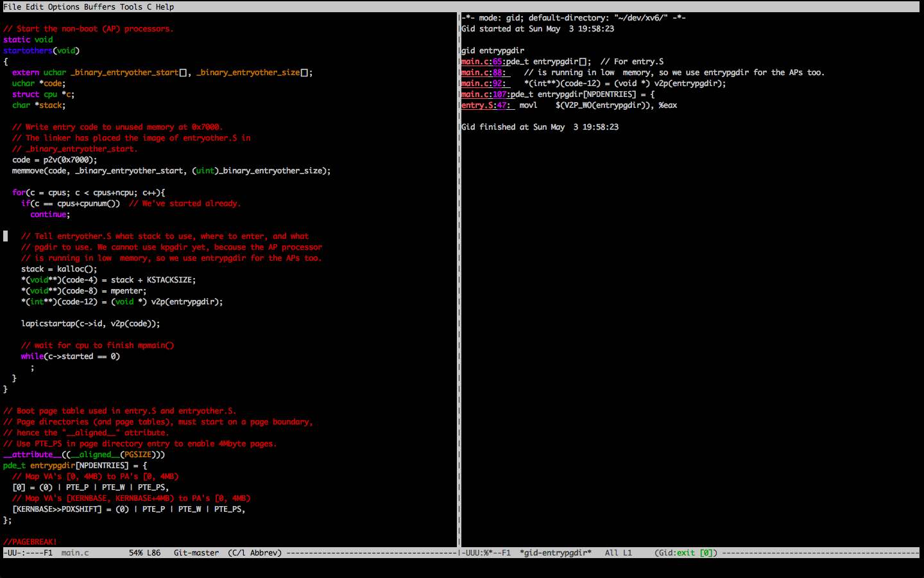Click '*(int**)(code-12)' line in main.c
Screen dimensions: 924x578
(x=122, y=302)
